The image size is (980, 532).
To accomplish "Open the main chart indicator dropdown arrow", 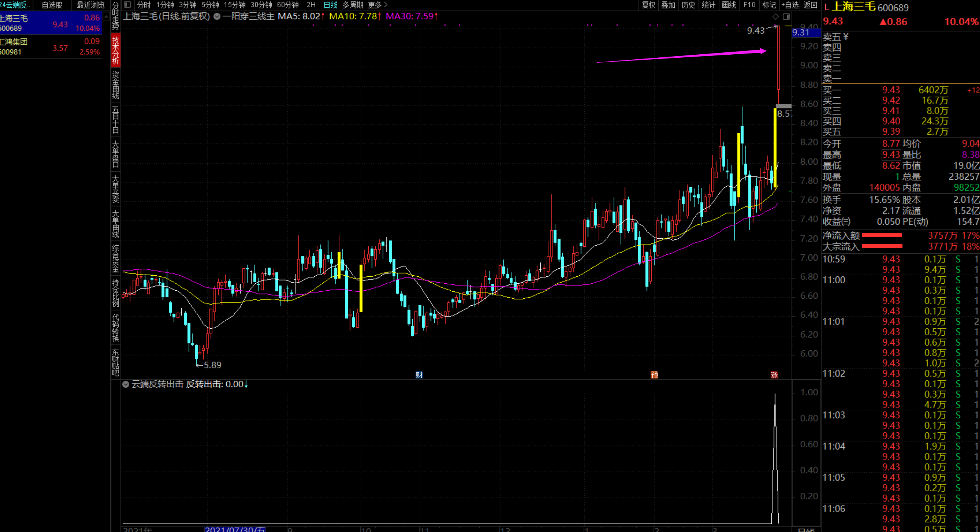I will pyautogui.click(x=217, y=17).
